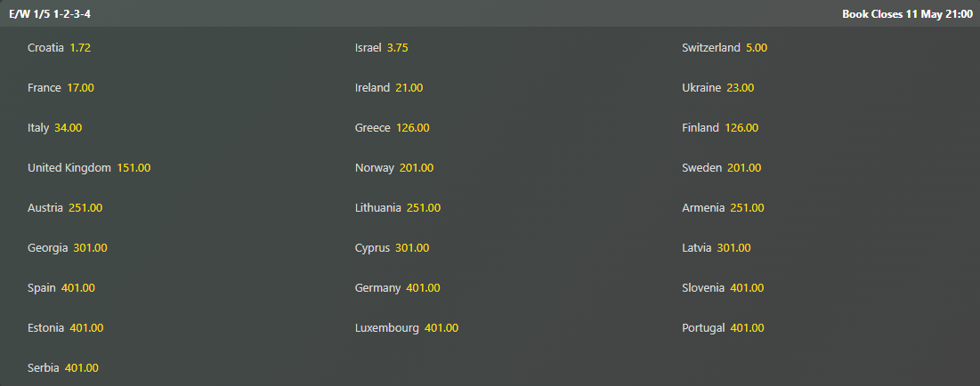The height and width of the screenshot is (386, 980).
Task: Select Armenia at 251.00
Action: 723,207
